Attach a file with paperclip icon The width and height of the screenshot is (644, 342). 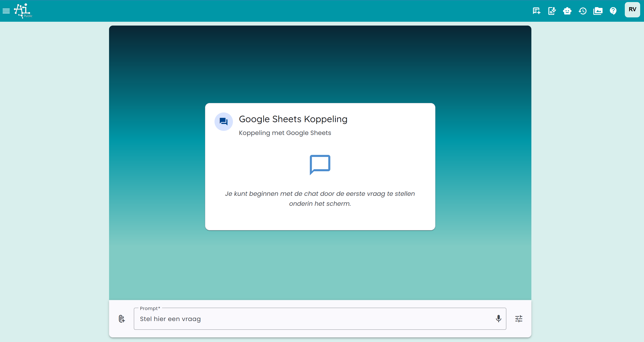pos(122,319)
